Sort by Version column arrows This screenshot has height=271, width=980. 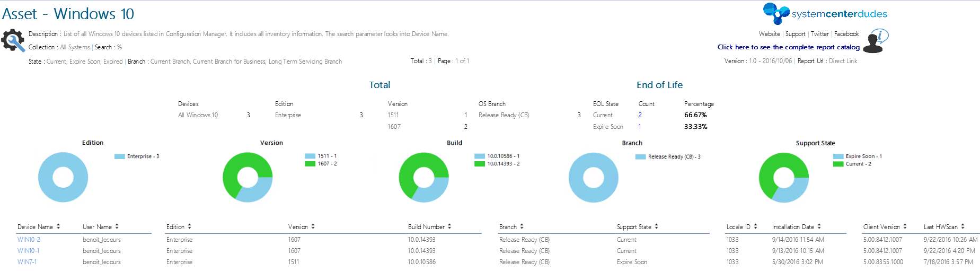click(x=313, y=226)
